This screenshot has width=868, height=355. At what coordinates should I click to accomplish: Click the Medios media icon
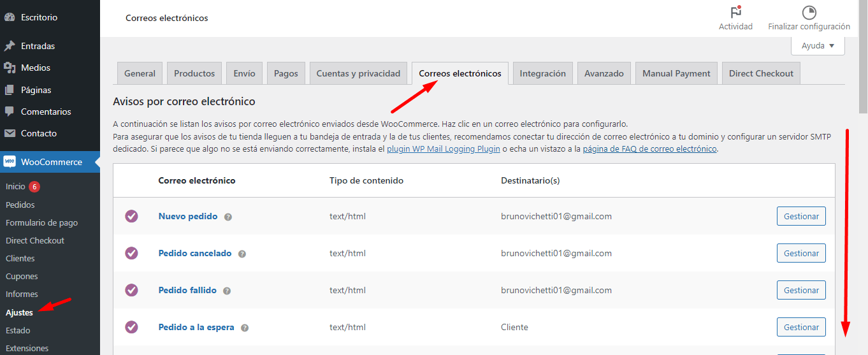pyautogui.click(x=10, y=68)
